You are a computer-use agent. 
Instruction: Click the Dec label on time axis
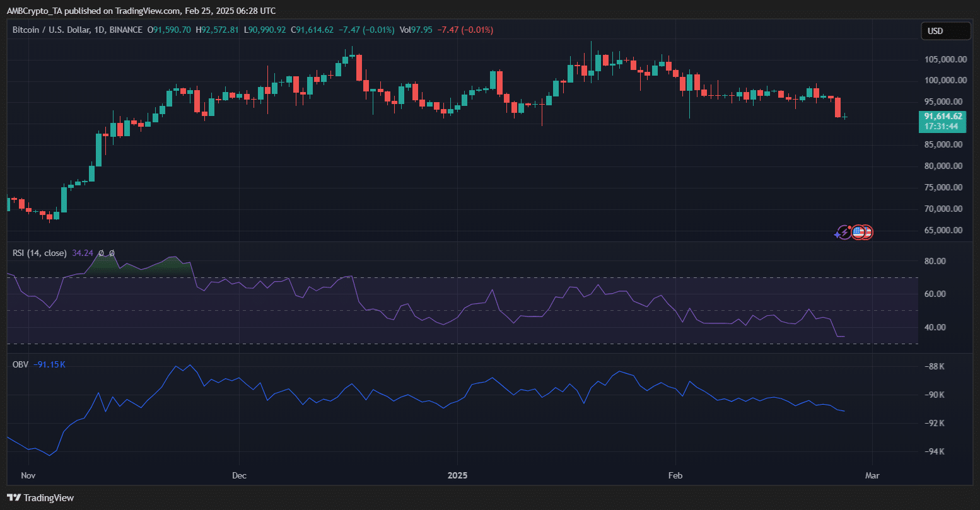coord(239,475)
